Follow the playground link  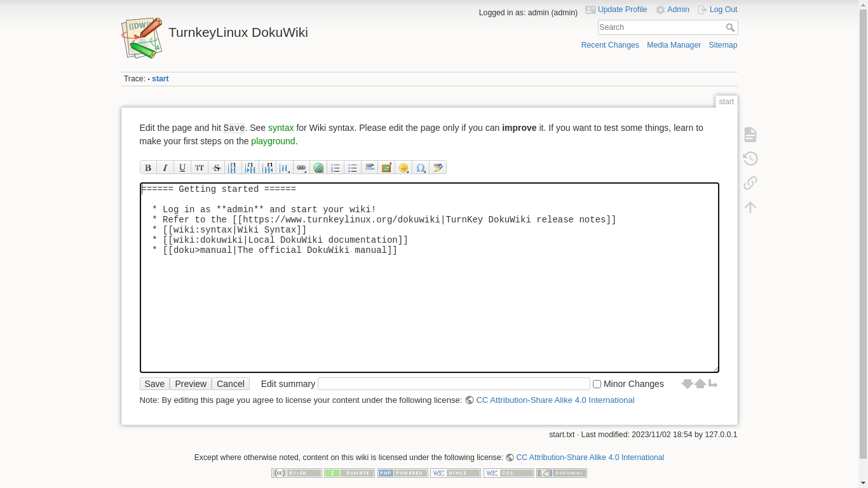(273, 141)
